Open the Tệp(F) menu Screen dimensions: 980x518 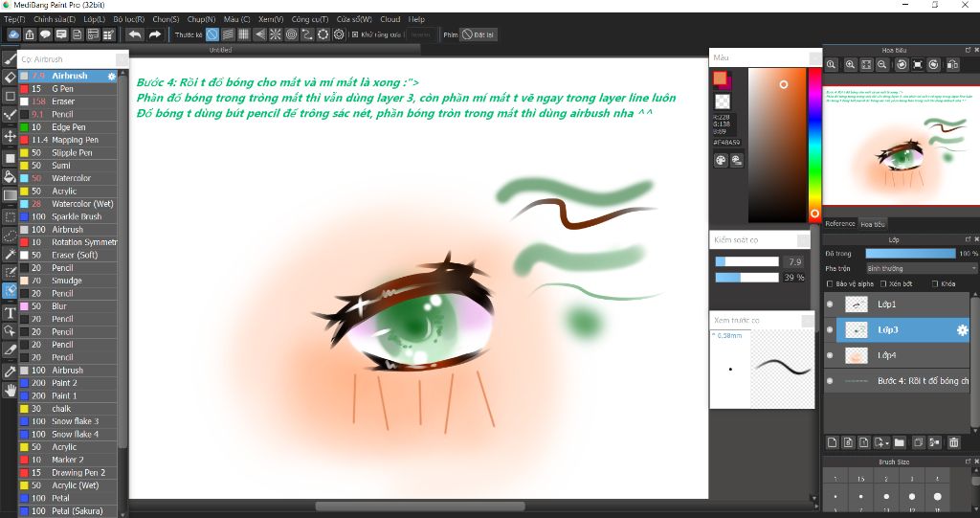click(14, 19)
